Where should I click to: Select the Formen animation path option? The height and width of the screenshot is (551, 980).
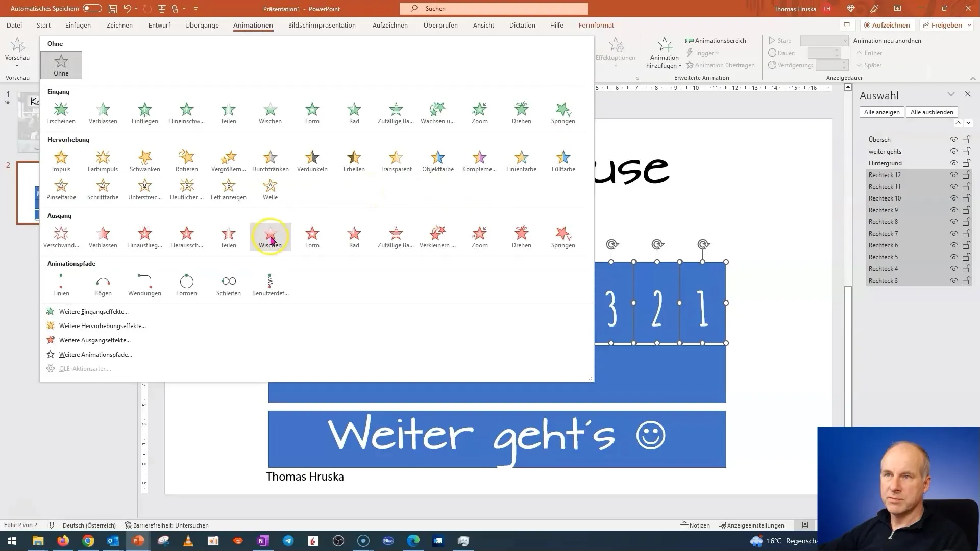[x=186, y=283]
